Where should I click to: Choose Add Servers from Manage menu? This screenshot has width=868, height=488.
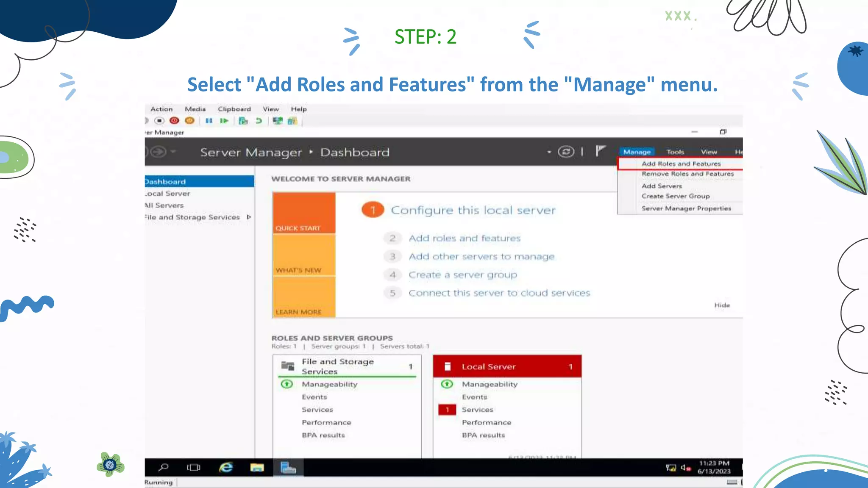[x=662, y=186]
